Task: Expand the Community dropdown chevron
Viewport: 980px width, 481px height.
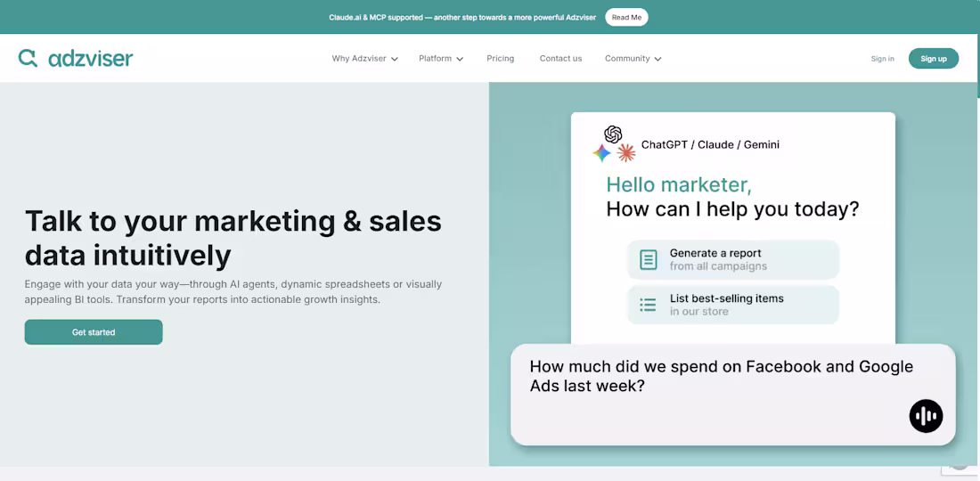Action: (657, 60)
